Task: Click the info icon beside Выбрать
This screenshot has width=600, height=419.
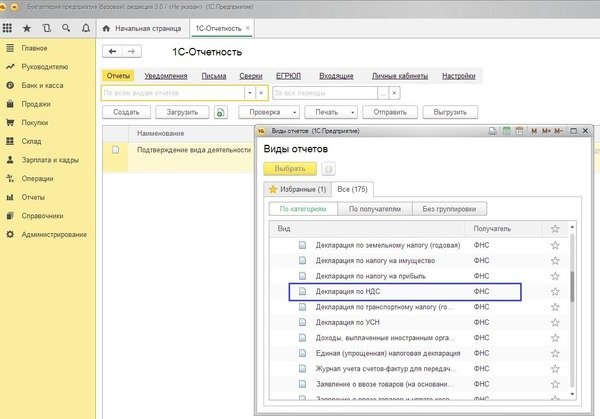Action: tap(328, 169)
